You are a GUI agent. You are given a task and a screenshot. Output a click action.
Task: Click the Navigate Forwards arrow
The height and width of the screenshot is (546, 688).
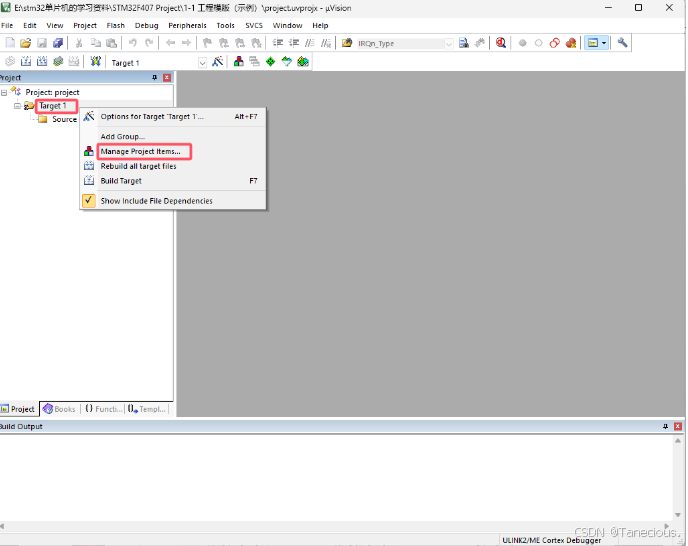[186, 43]
